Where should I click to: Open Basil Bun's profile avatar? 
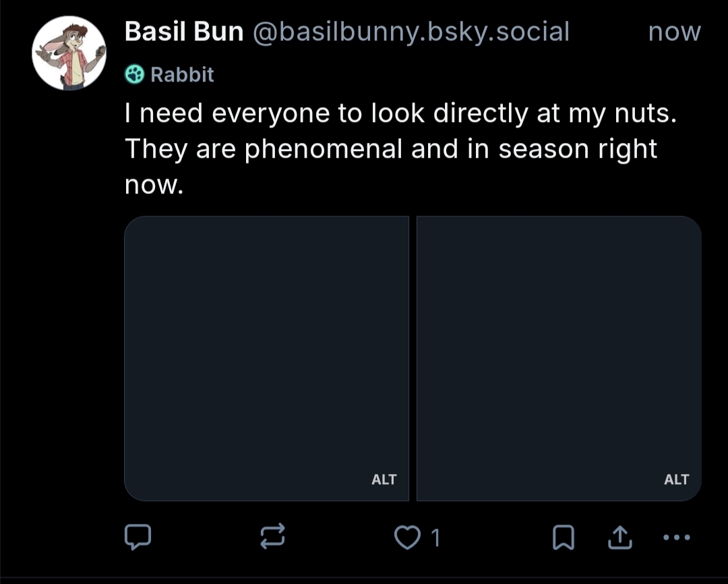(x=69, y=54)
